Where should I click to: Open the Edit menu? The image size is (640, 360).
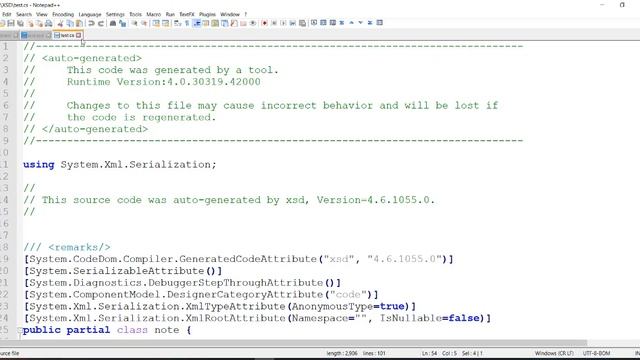point(7,14)
